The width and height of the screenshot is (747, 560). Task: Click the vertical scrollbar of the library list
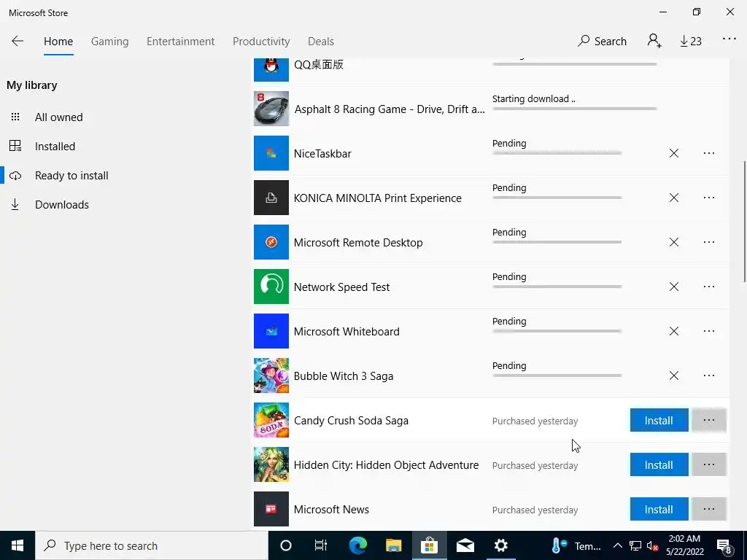coord(744,222)
